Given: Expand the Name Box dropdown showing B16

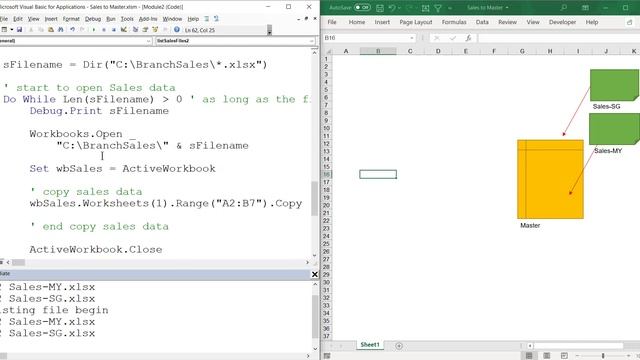Looking at the screenshot, I should (412, 38).
